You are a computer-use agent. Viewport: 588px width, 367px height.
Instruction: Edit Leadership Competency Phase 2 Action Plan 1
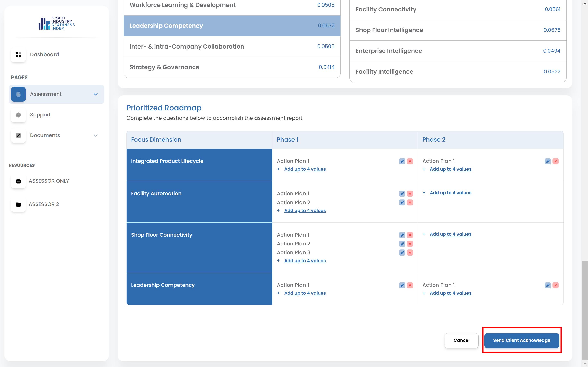click(x=547, y=285)
